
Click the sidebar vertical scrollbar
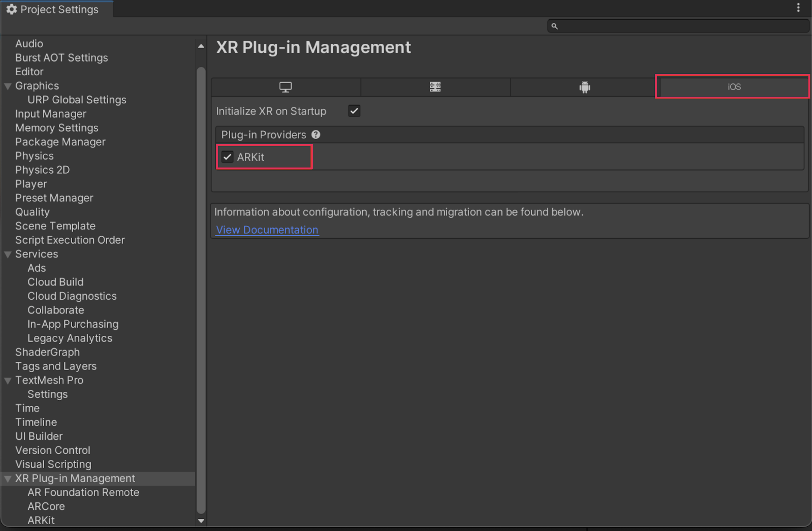click(201, 290)
